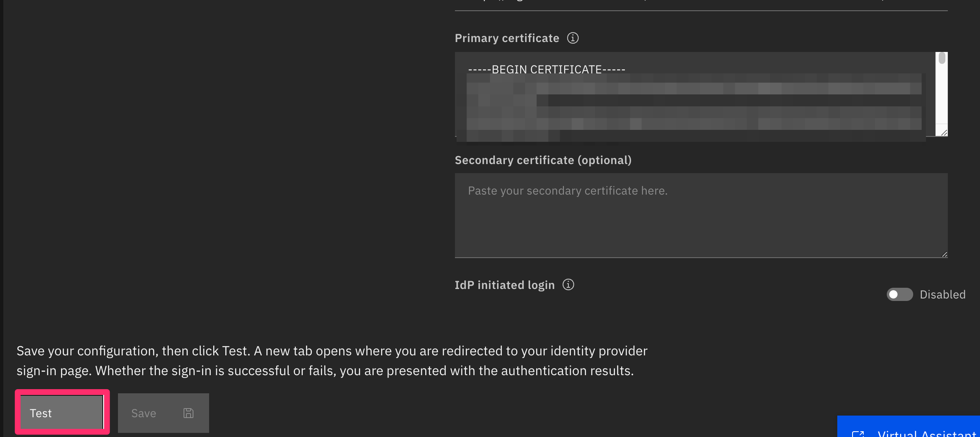Click the IdP initiated login label
Image resolution: width=980 pixels, height=437 pixels.
[x=504, y=285]
